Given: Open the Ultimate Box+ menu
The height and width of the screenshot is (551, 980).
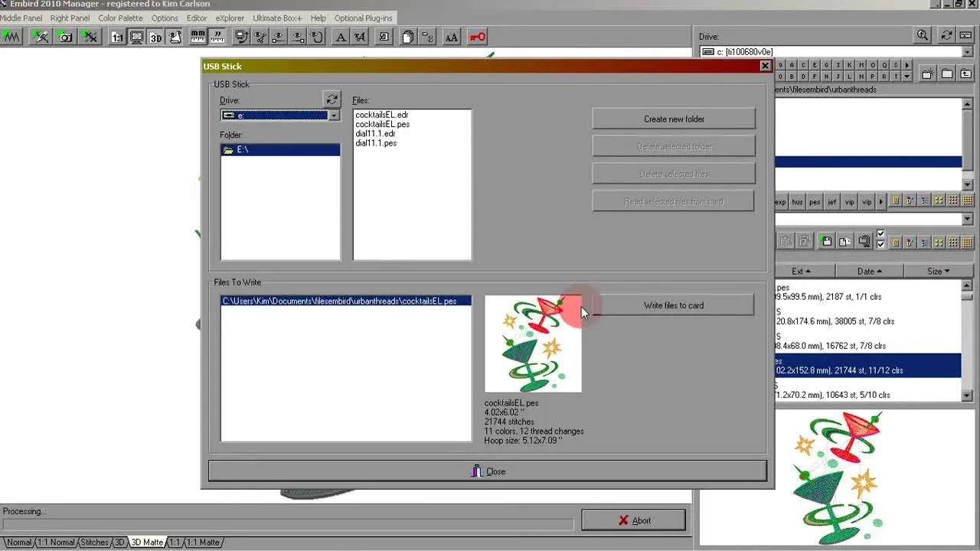Looking at the screenshot, I should 278,18.
